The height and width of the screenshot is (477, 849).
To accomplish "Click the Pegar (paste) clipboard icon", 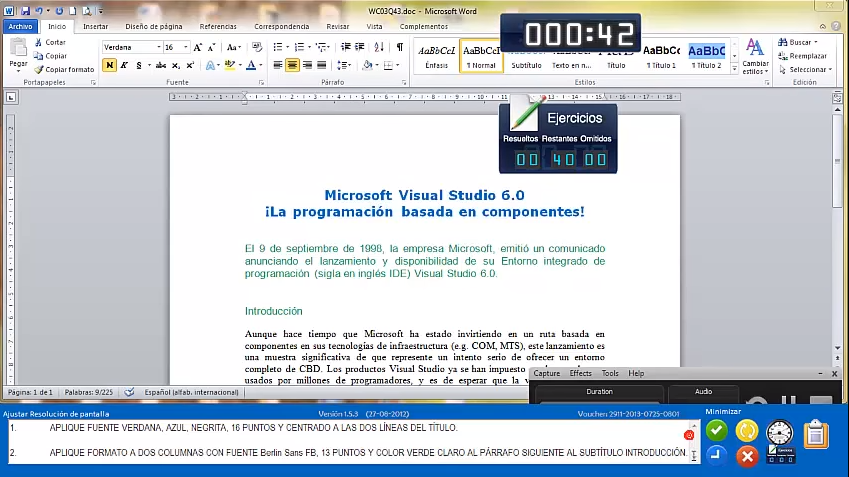I will coord(18,48).
